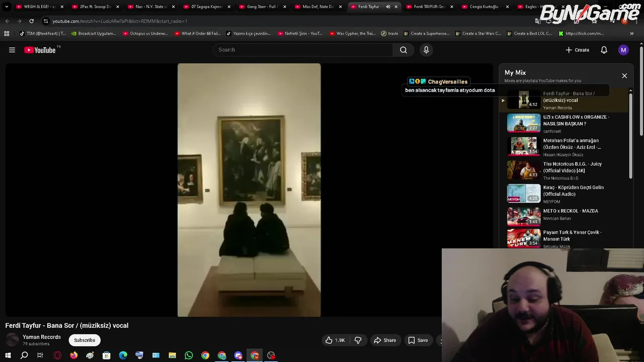Screen dimensions: 644x362
Task: Open Task View on the taskbar
Action: pyautogui.click(x=40, y=355)
